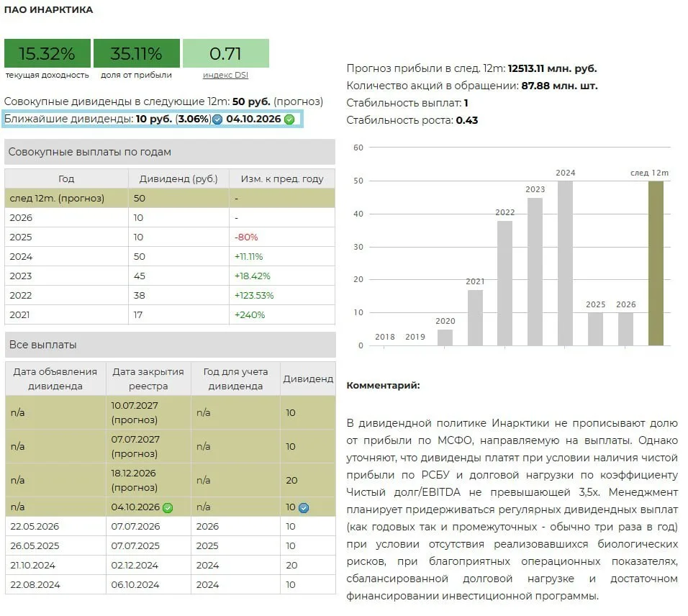Select the след 12m. (прогноз) row label
The height and width of the screenshot is (616, 688).
57,199
